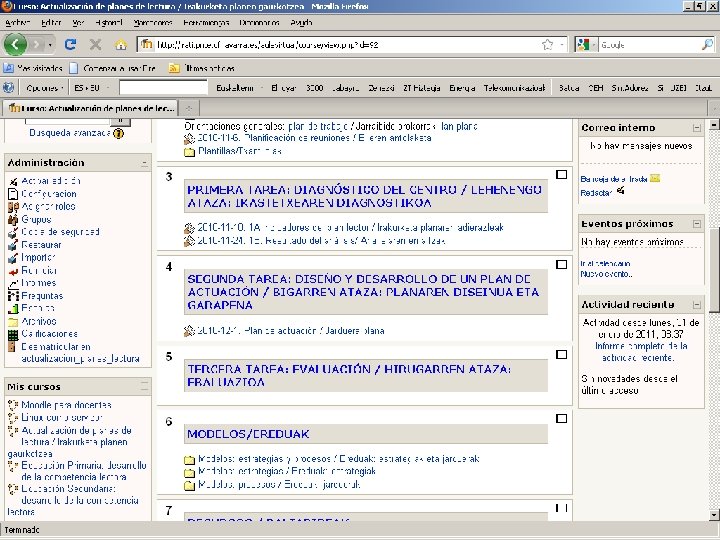Open the Herramientas menu

pyautogui.click(x=206, y=22)
